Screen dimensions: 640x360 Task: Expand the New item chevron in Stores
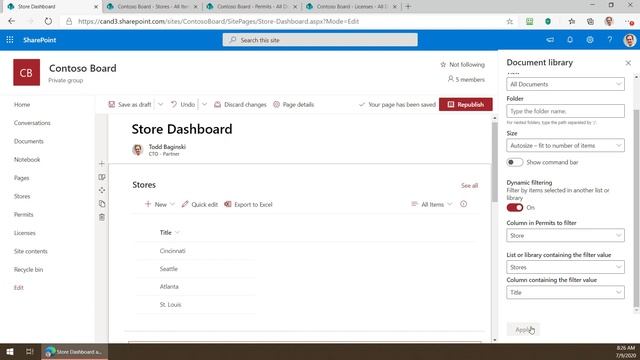172,204
